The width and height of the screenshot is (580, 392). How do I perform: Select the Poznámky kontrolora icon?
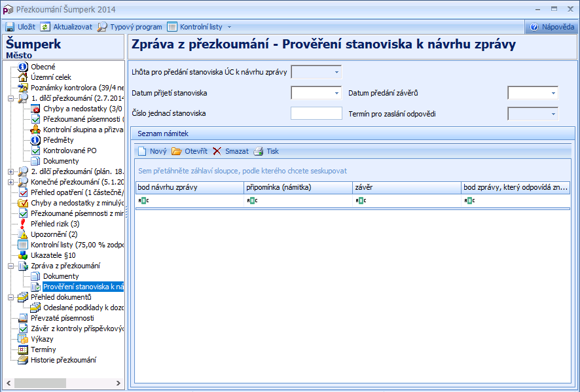23,88
